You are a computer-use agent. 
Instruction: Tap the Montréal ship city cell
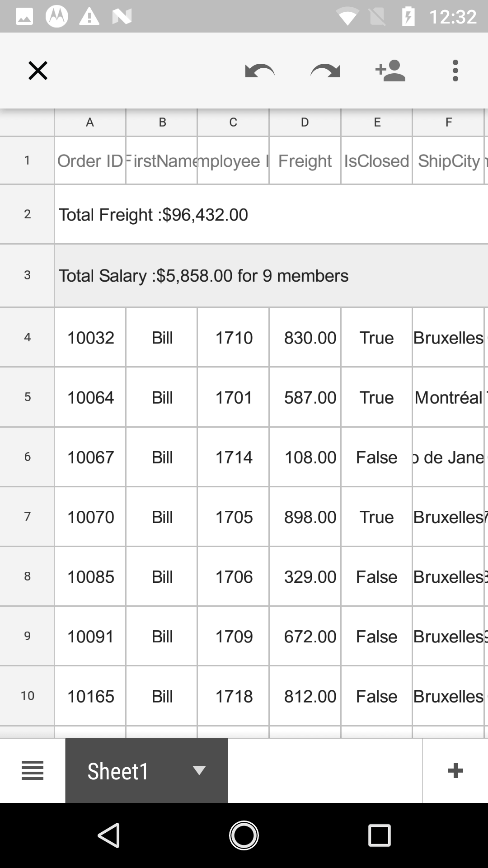coord(448,397)
